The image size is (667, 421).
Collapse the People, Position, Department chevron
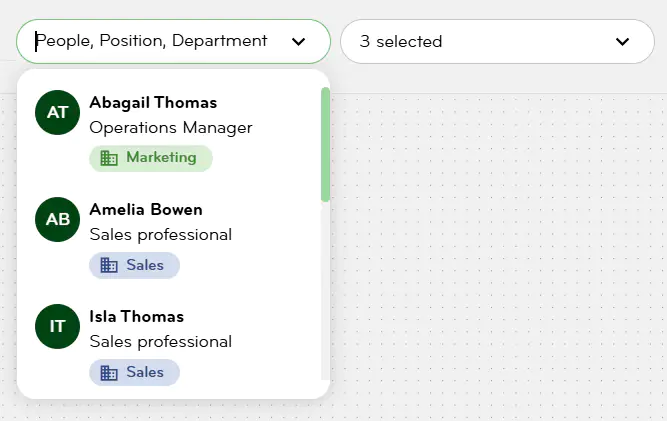tap(298, 42)
